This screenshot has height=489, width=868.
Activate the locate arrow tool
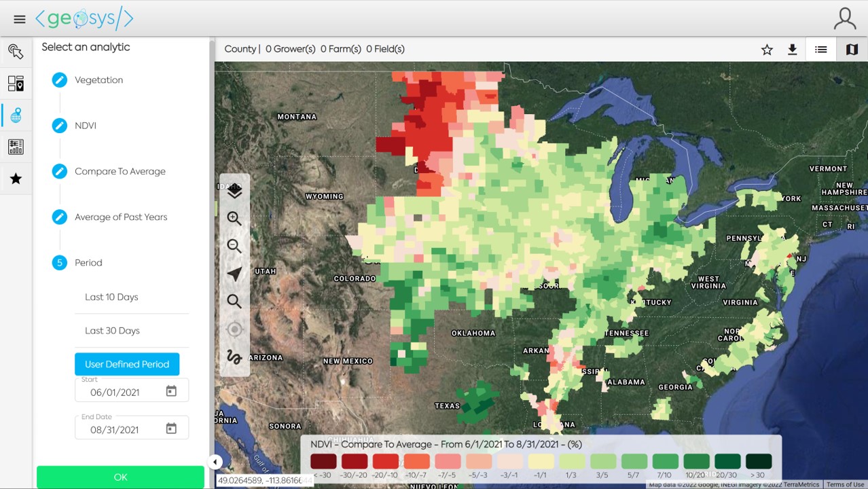pos(234,274)
